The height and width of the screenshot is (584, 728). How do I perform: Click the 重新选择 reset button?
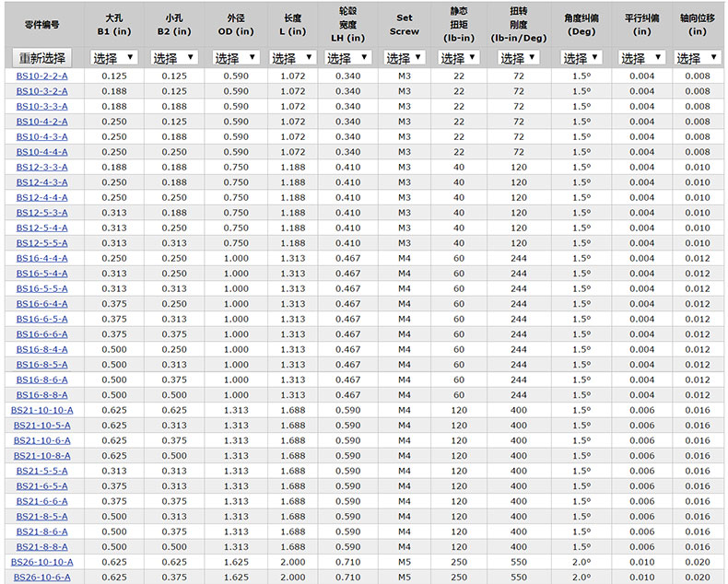coord(41,58)
